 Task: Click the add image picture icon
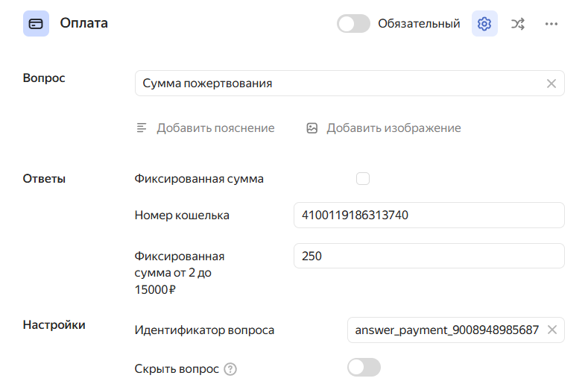coord(312,128)
